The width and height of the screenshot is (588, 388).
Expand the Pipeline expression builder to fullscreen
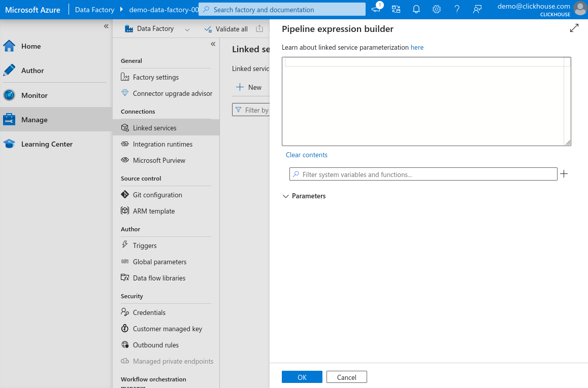(x=574, y=28)
